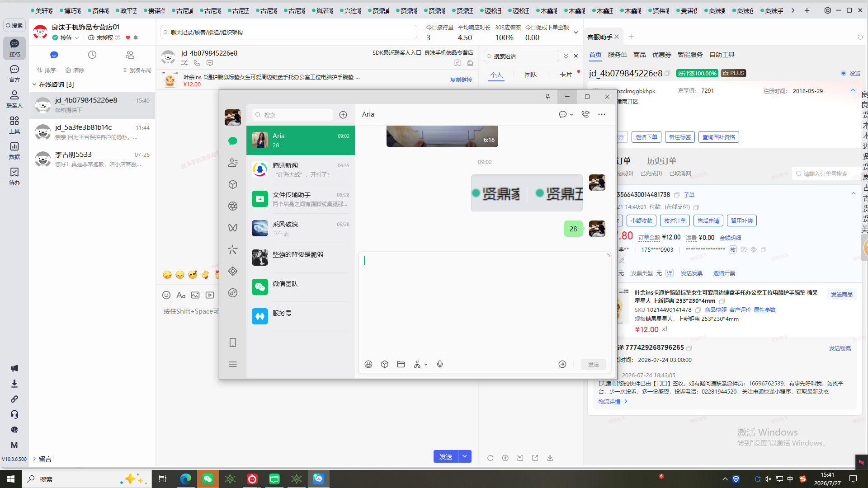This screenshot has width=868, height=488.
Task: Open the settings gear icon in top bar
Action: click(828, 10)
